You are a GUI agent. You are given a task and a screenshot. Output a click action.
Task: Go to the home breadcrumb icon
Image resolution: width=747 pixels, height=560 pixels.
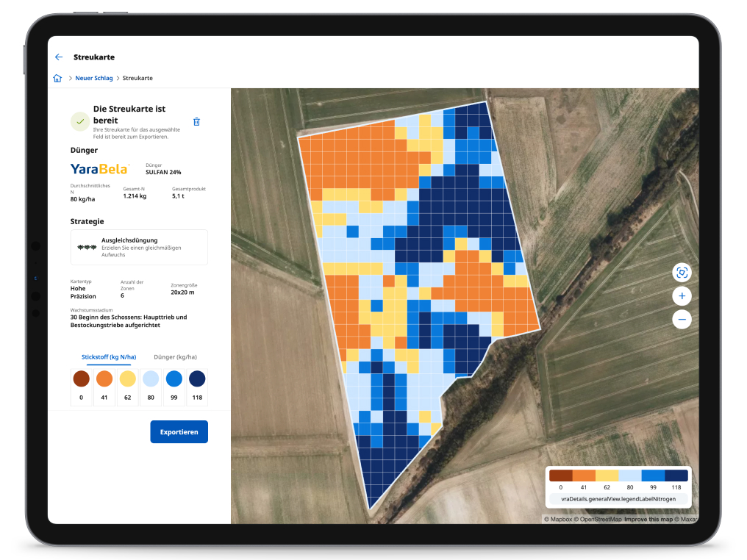(57, 78)
